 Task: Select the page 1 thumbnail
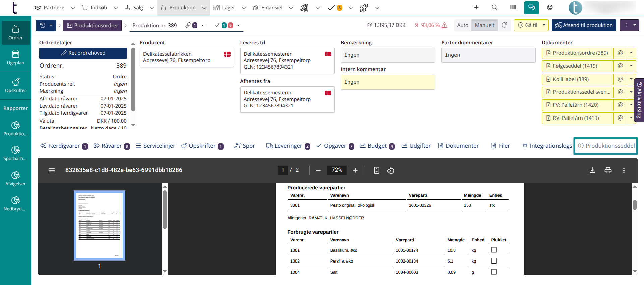click(x=100, y=225)
